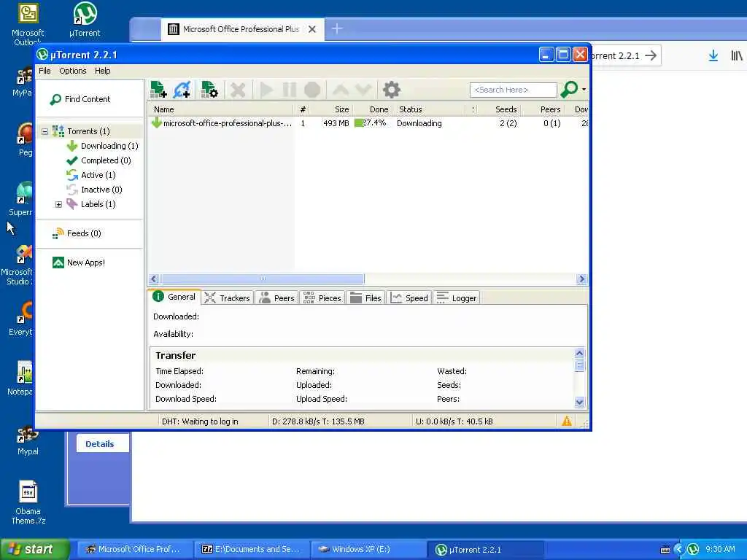The height and width of the screenshot is (560, 747).
Task: Expand the Labels tree node
Action: click(x=58, y=204)
